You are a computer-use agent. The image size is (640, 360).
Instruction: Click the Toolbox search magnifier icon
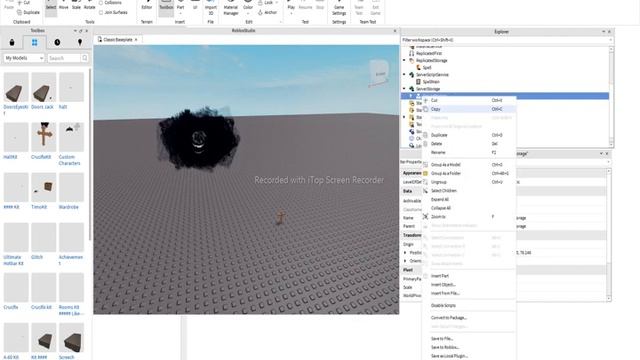[85, 58]
